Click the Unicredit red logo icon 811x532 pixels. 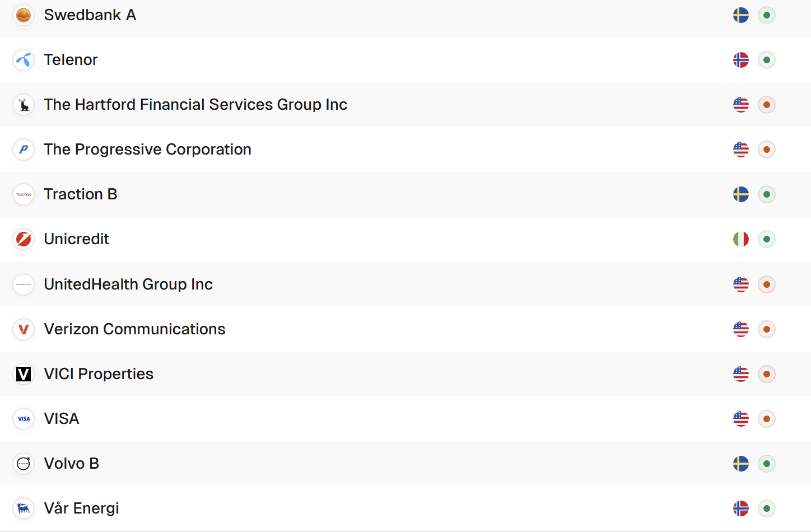point(24,239)
